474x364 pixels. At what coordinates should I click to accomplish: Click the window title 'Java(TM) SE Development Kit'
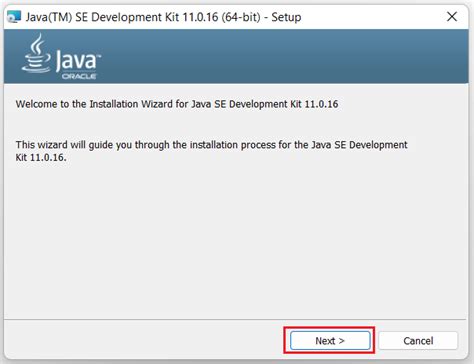[163, 17]
